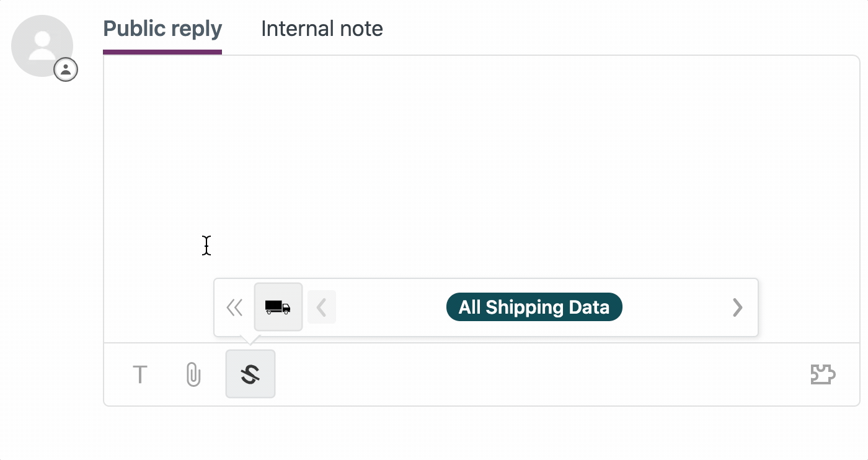Click the small user badge on avatar
The image size is (868, 460).
point(66,69)
